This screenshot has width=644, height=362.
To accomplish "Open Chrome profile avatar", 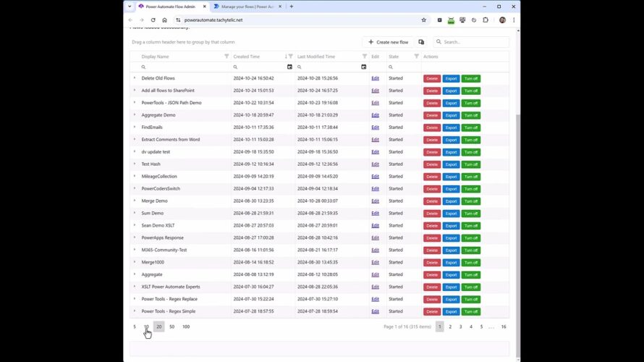I will point(502,20).
